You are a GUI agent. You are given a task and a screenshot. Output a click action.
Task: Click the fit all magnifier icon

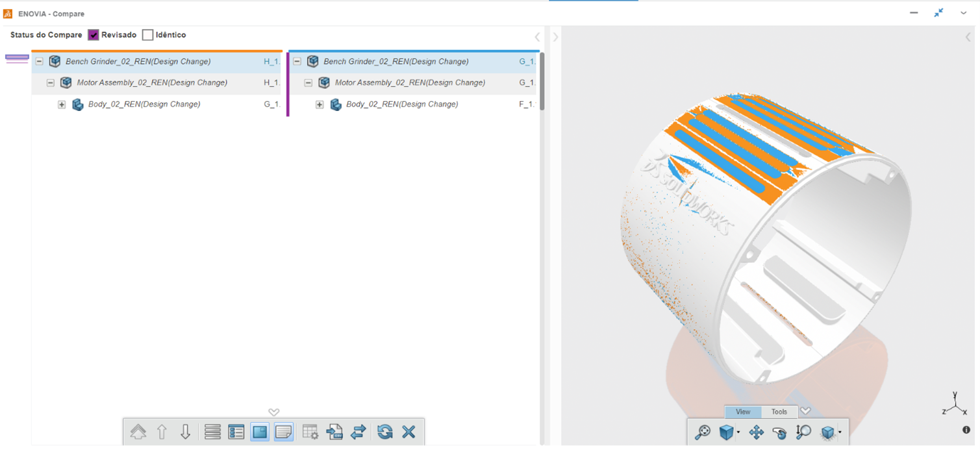(703, 432)
